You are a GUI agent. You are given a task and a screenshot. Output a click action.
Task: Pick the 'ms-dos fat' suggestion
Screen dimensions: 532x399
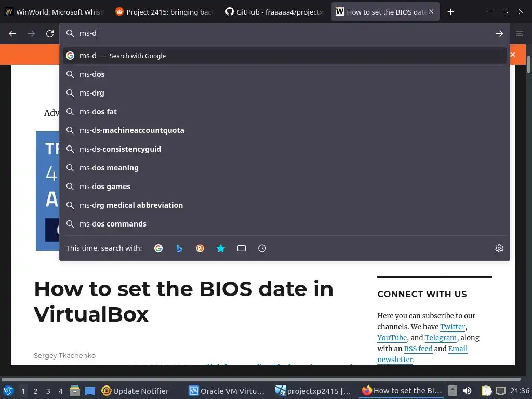point(284,112)
